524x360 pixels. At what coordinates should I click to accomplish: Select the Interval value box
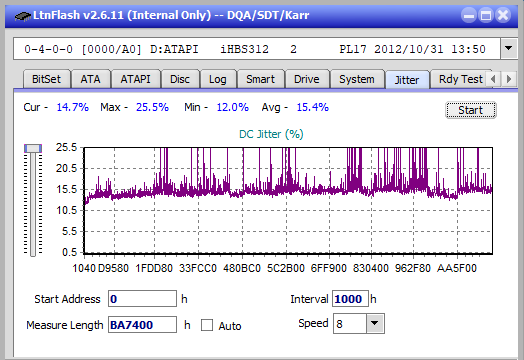click(350, 298)
